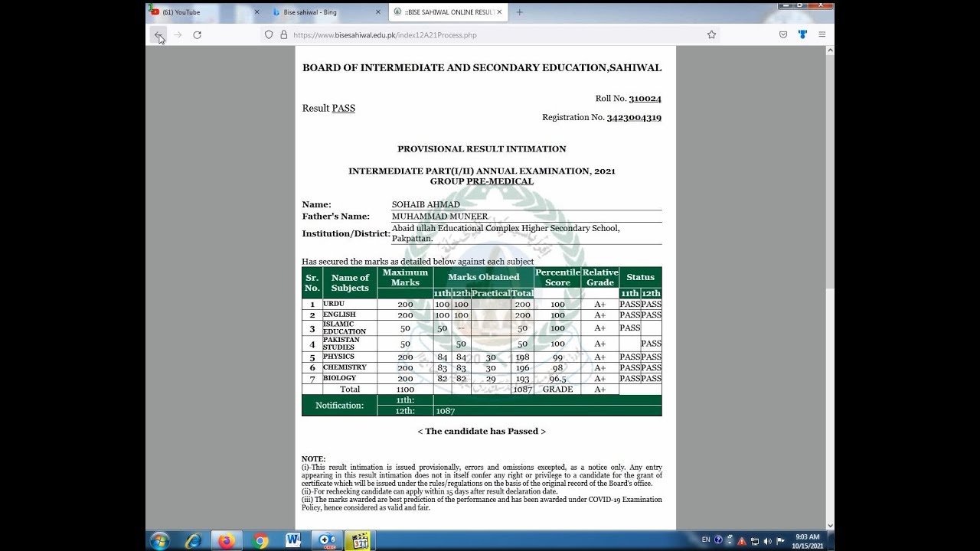
Task: Open the network status tray icon
Action: pyautogui.click(x=754, y=541)
